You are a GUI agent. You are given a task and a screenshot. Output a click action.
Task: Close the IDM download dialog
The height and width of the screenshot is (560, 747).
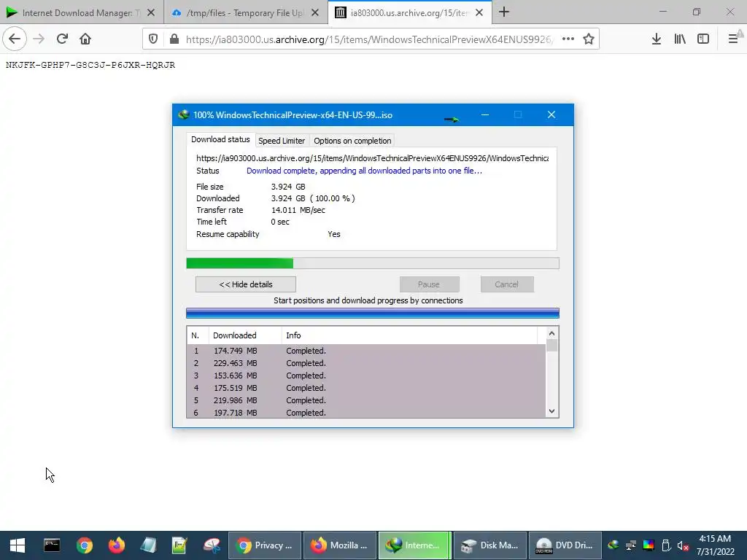coord(551,114)
